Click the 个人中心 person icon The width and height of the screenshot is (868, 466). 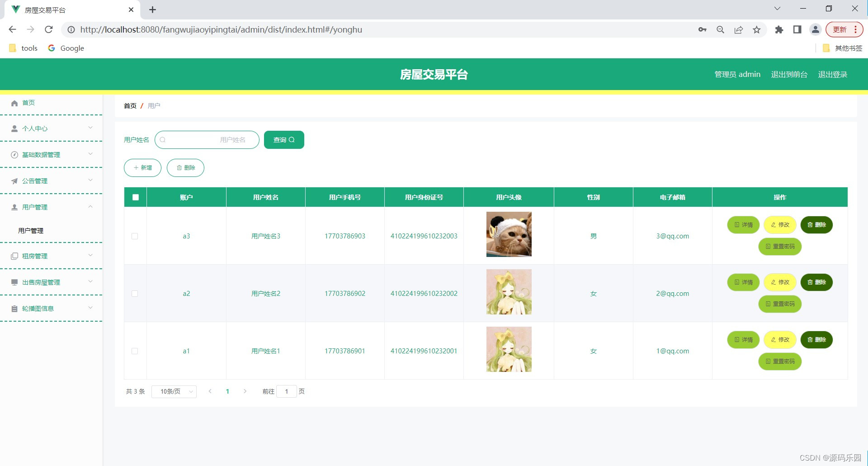click(x=14, y=128)
